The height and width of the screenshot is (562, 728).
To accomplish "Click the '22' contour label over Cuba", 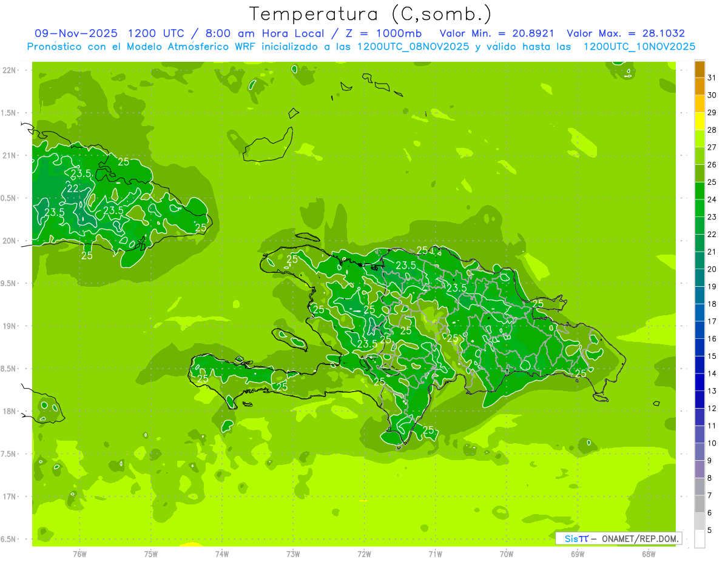I will (72, 189).
